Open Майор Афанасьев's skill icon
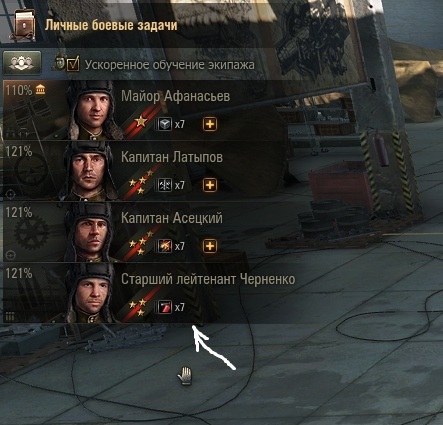 point(164,124)
